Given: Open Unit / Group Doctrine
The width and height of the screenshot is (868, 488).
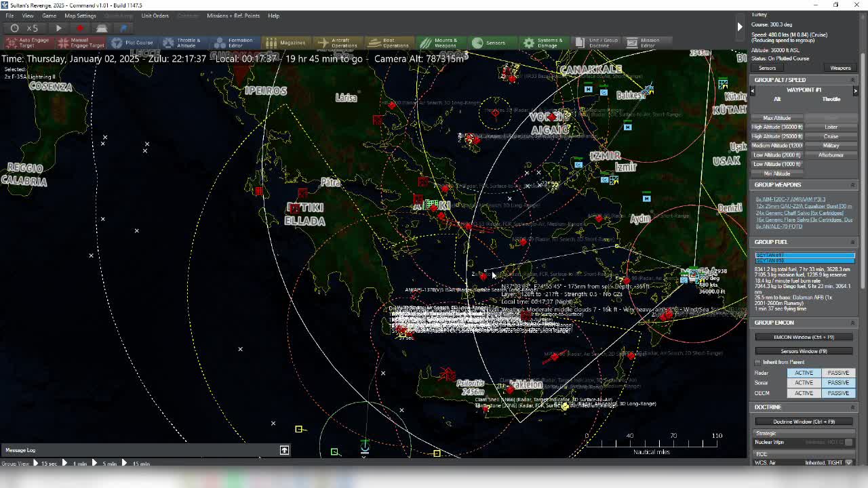Looking at the screenshot, I should (x=597, y=43).
